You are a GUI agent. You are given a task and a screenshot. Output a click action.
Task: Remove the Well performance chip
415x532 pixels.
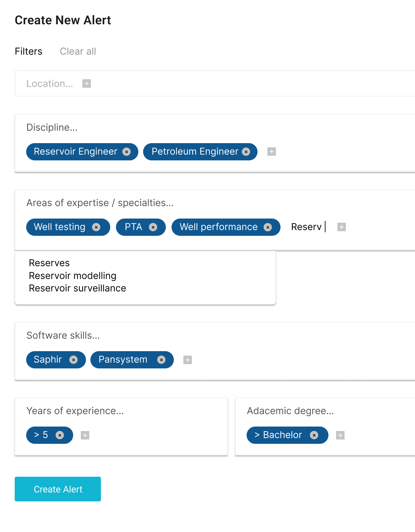(x=268, y=227)
